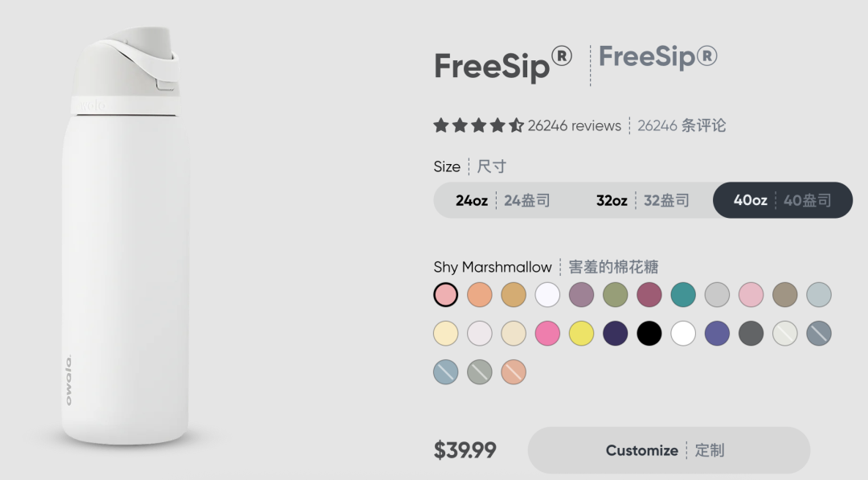
Task: Choose the camel tan color swatch
Action: (514, 294)
